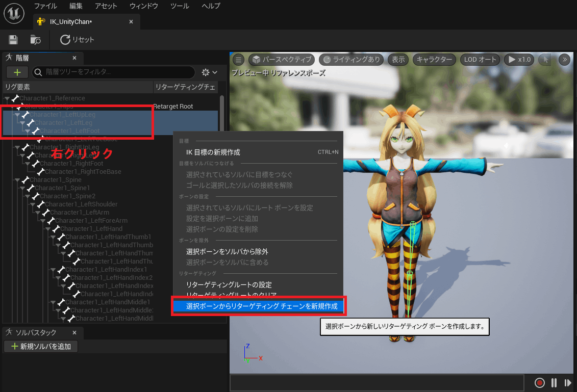Click 新規ソルバを追加 button
Image resolution: width=577 pixels, height=392 pixels.
point(41,347)
